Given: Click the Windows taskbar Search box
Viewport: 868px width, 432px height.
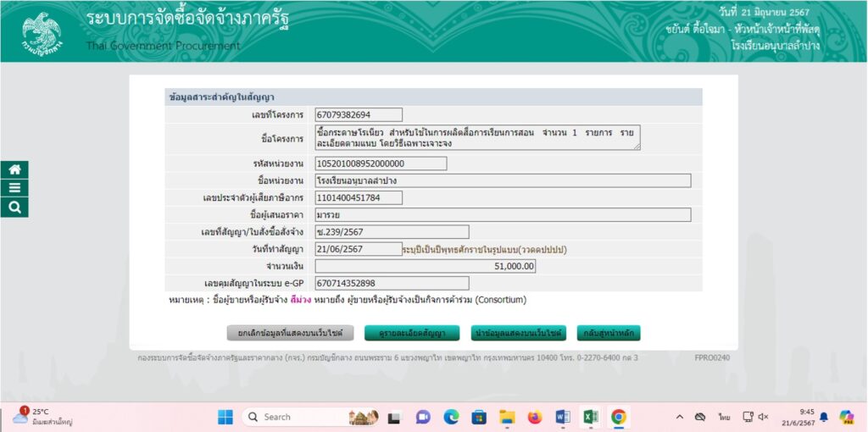Looking at the screenshot, I should tap(293, 417).
